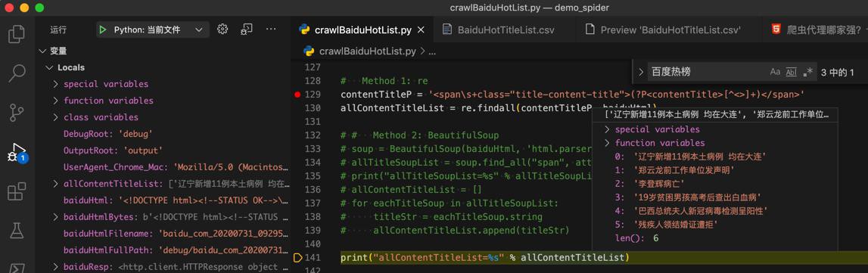
Task: Open the Extensions view
Action: (x=17, y=191)
